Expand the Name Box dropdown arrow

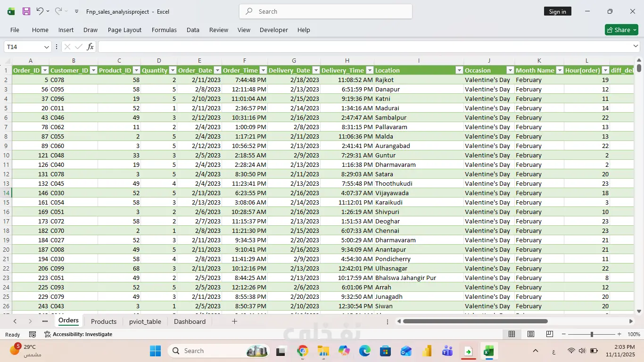[x=47, y=47]
